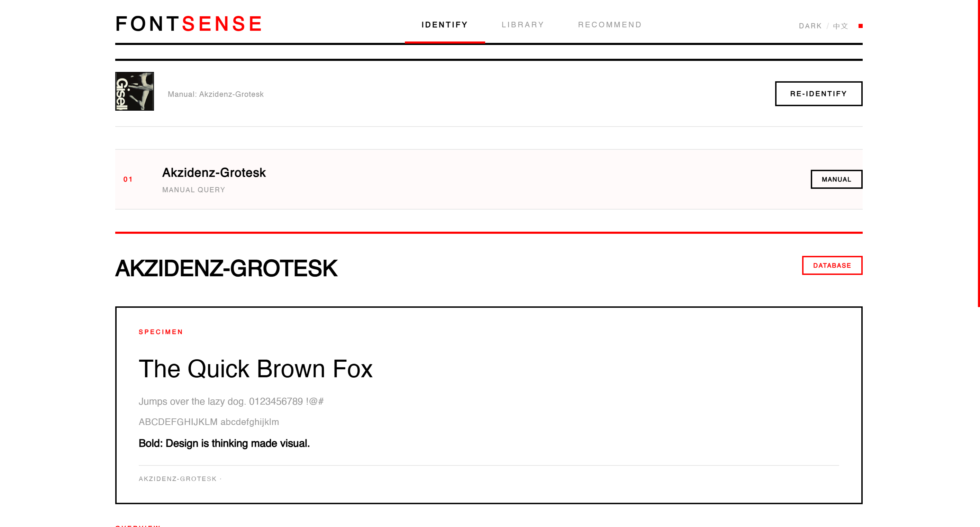980x527 pixels.
Task: Open the LIBRARY tab
Action: click(x=523, y=25)
